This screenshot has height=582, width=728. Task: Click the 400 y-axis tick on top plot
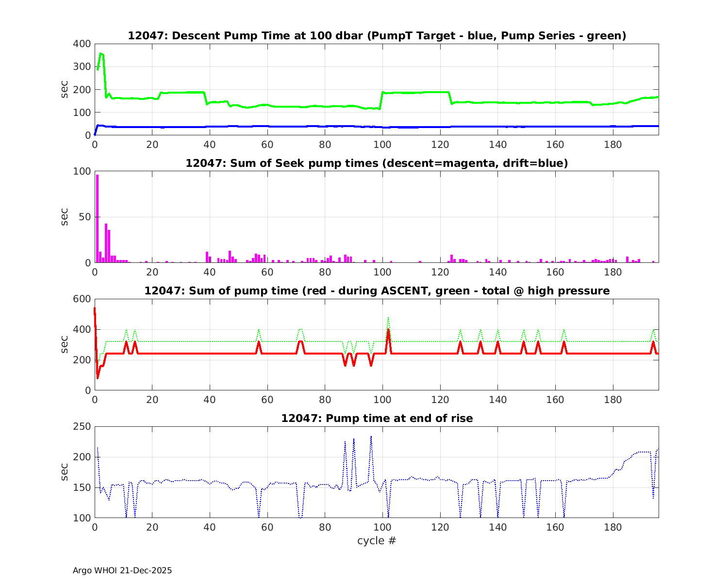click(x=82, y=44)
